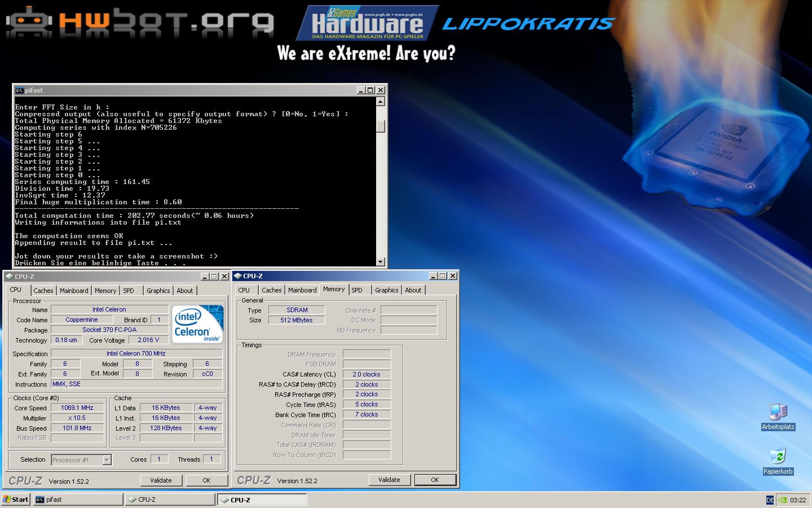Click Specification field Intel Celeron 700 MHz

click(136, 353)
